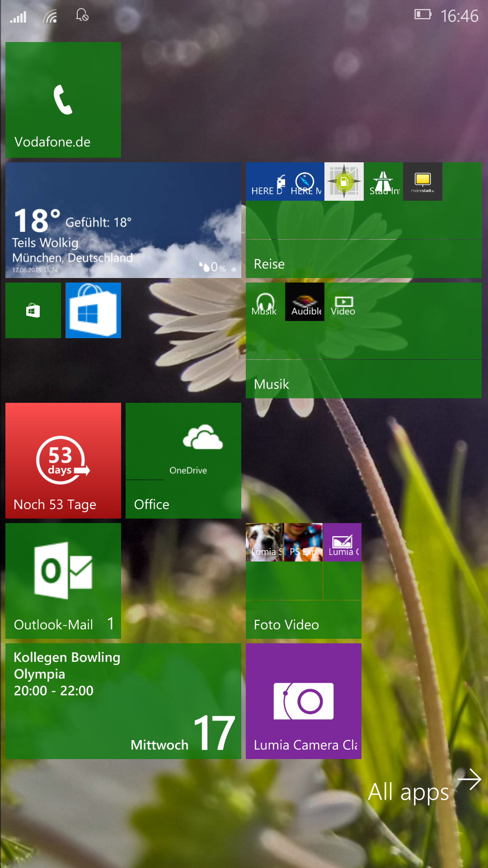
Task: Open Lumia Selfie app with dog picture
Action: [265, 542]
